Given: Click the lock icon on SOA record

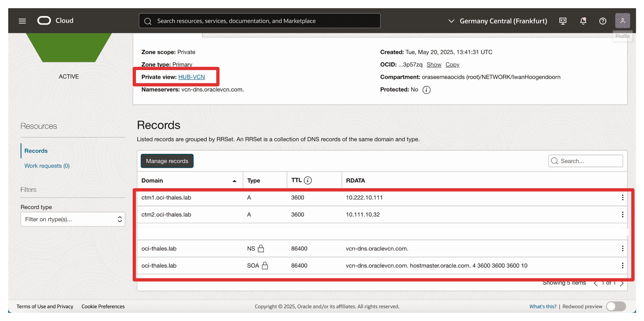Looking at the screenshot, I should pyautogui.click(x=265, y=266).
